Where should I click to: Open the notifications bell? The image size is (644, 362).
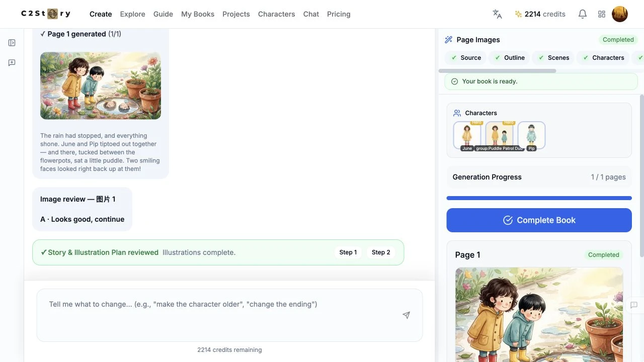tap(583, 14)
